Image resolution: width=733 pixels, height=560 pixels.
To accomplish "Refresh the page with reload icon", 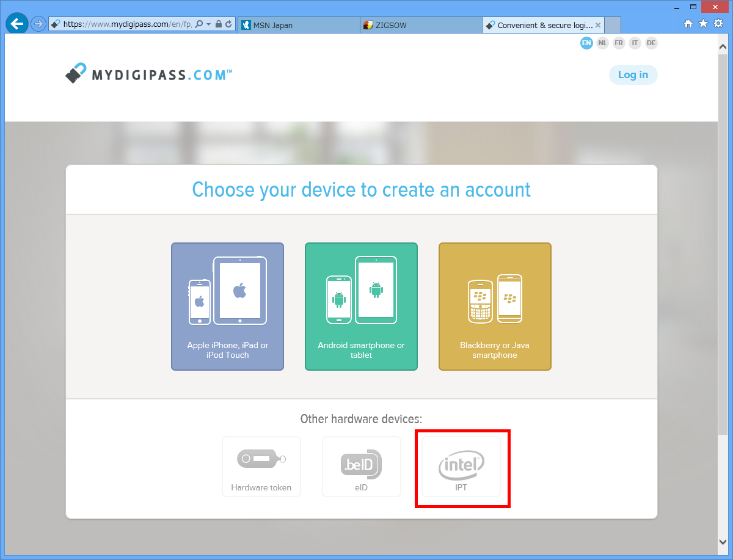I will (x=228, y=24).
